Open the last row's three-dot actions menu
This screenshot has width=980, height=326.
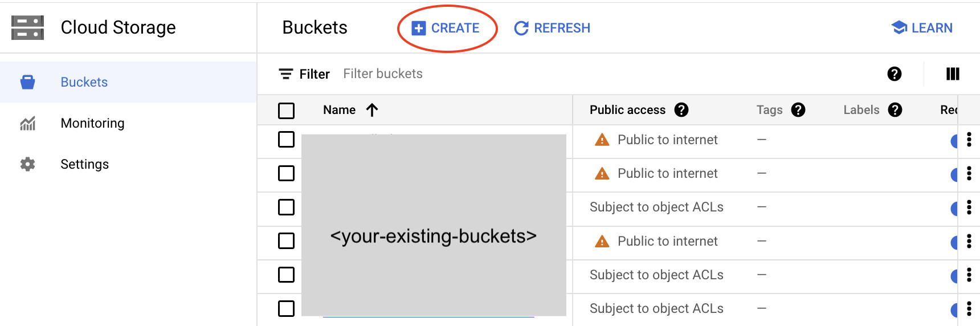click(x=969, y=308)
